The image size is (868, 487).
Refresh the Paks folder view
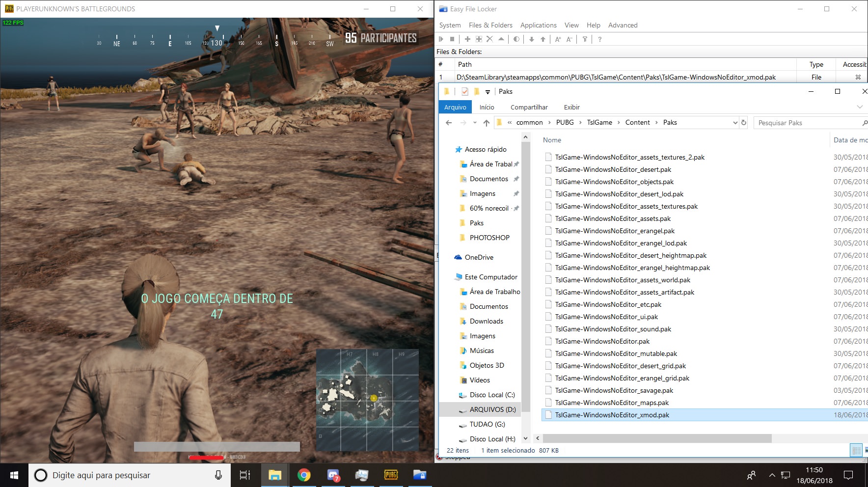(x=744, y=123)
